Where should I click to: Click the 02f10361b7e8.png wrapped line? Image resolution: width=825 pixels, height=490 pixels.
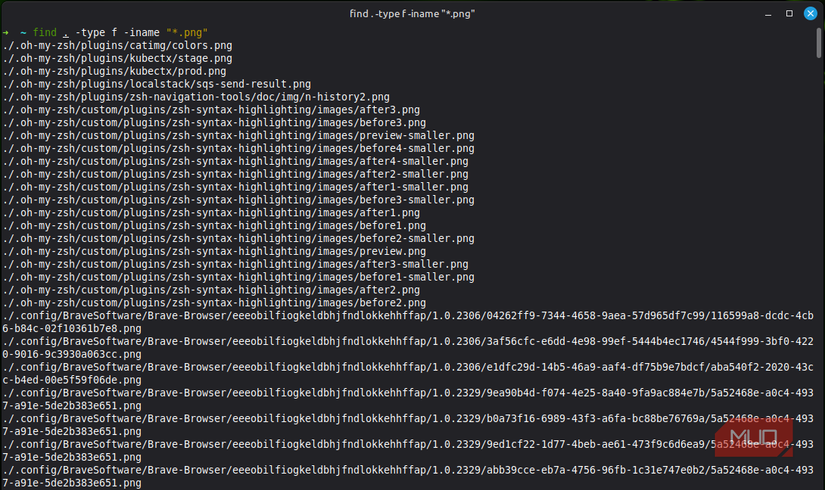(x=72, y=329)
